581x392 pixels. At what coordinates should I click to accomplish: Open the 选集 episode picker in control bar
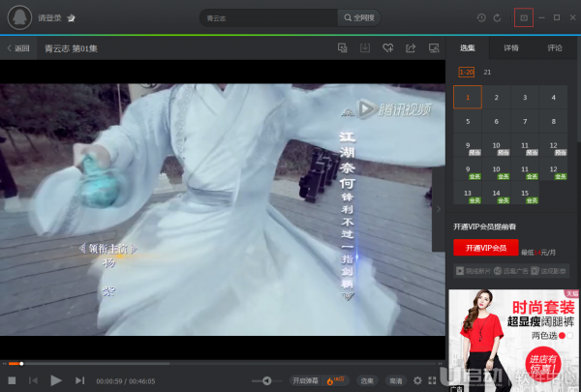tap(367, 380)
